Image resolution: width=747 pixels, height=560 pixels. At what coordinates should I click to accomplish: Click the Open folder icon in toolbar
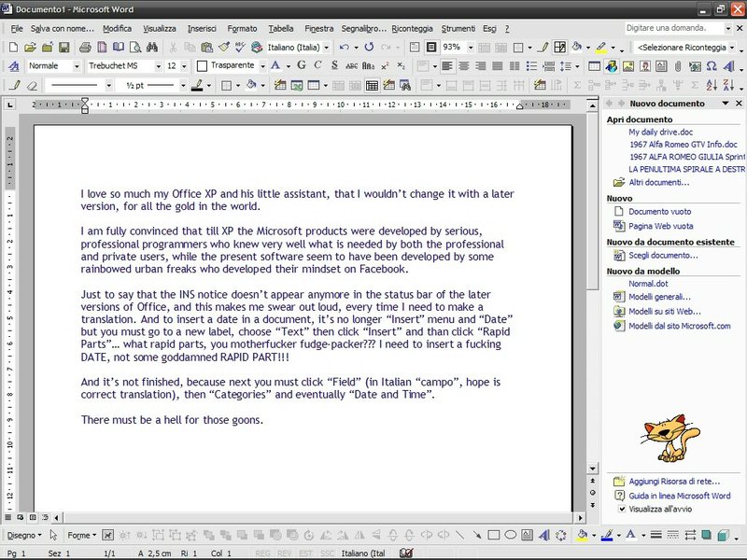(x=30, y=48)
